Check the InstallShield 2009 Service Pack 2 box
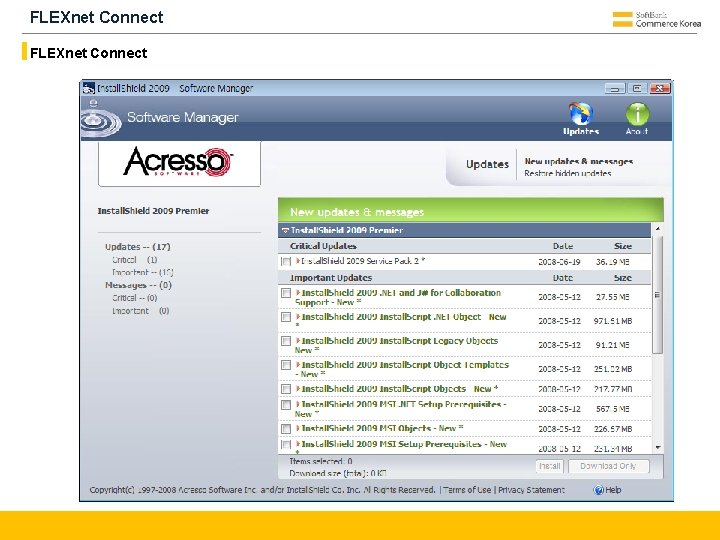The width and height of the screenshot is (720, 540). coord(286,261)
